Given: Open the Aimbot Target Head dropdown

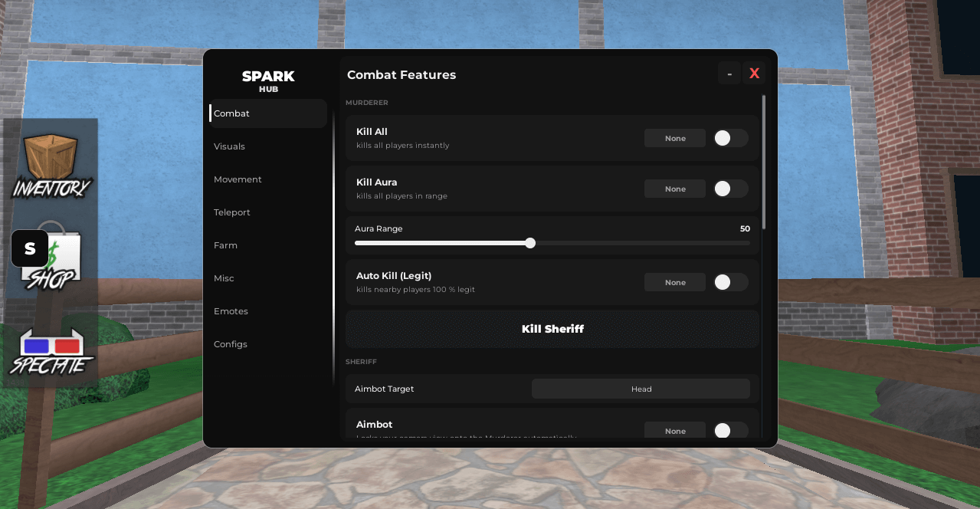Looking at the screenshot, I should click(641, 389).
